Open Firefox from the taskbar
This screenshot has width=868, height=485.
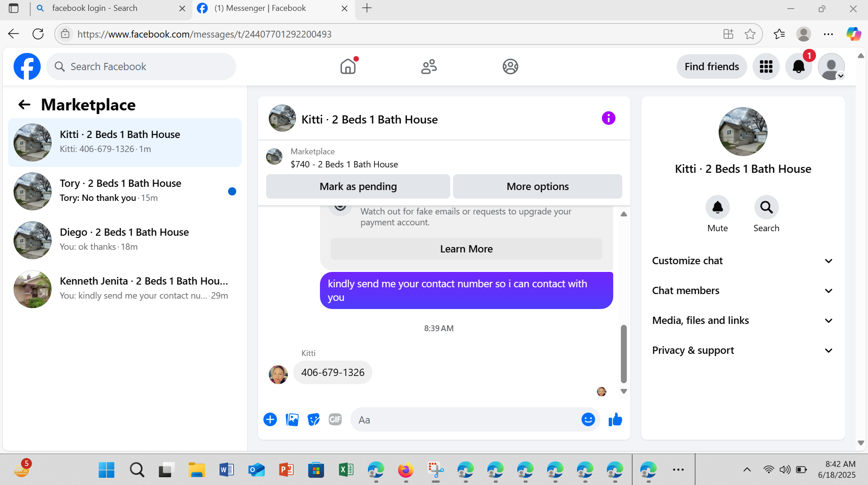tap(406, 470)
